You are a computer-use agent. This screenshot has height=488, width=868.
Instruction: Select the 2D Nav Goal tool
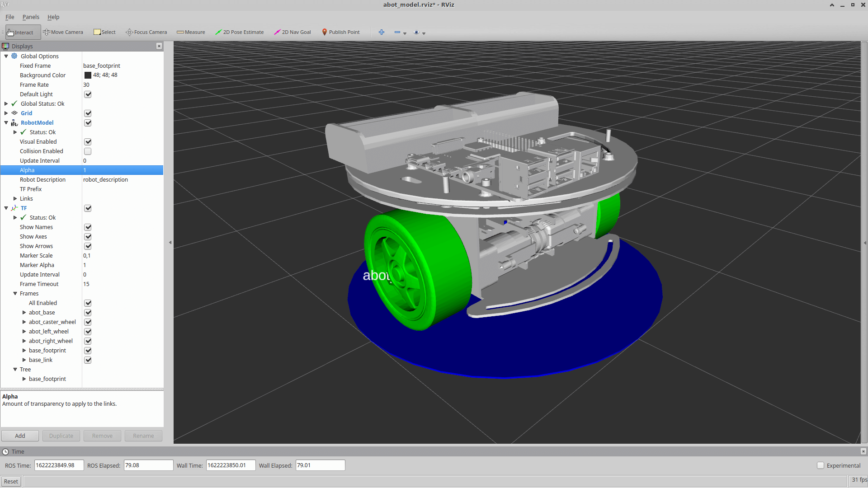click(292, 32)
